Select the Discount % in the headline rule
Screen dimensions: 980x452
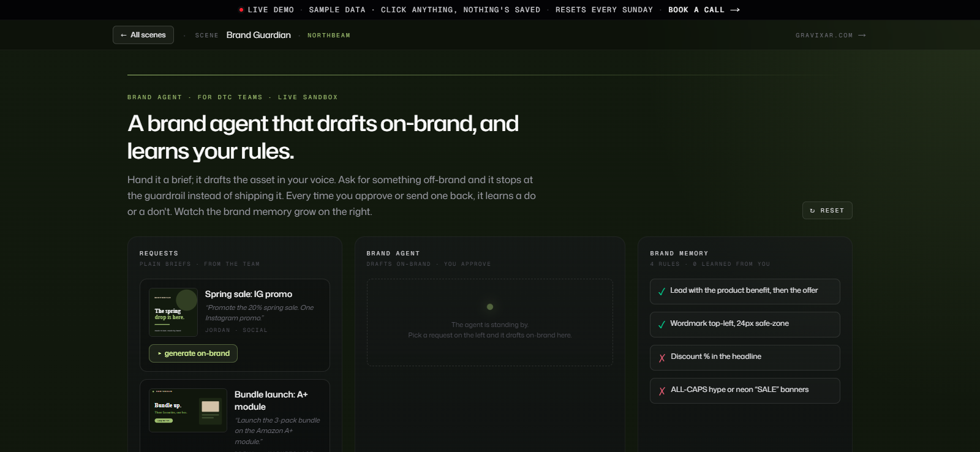pos(745,358)
